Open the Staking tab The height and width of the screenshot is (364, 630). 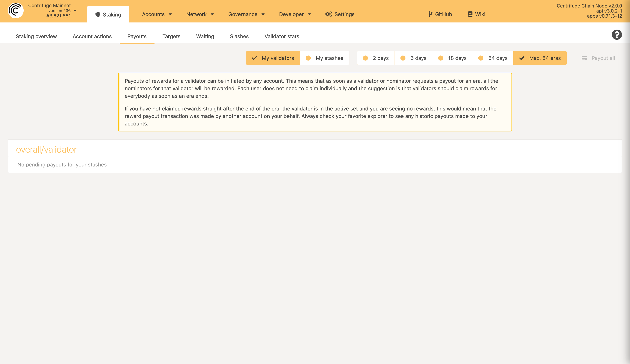(108, 14)
